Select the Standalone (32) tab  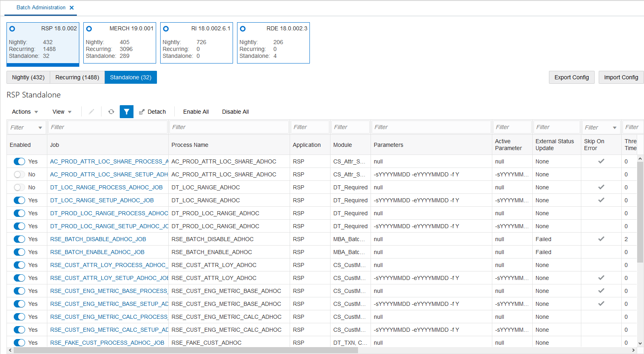(131, 77)
